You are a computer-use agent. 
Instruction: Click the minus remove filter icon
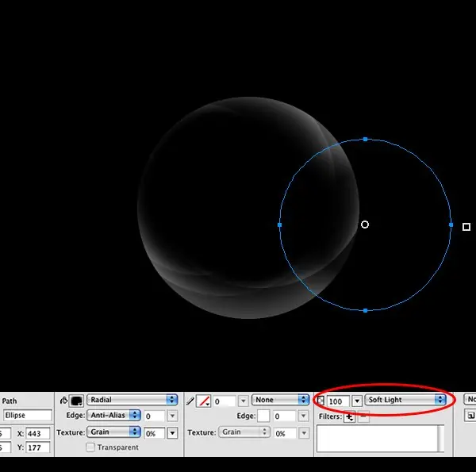point(363,416)
